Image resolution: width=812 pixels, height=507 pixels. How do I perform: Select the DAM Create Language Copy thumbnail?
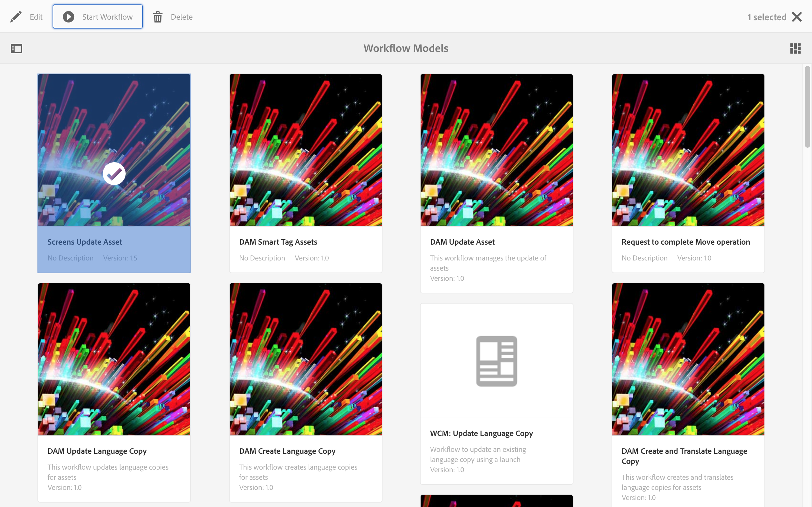(305, 359)
